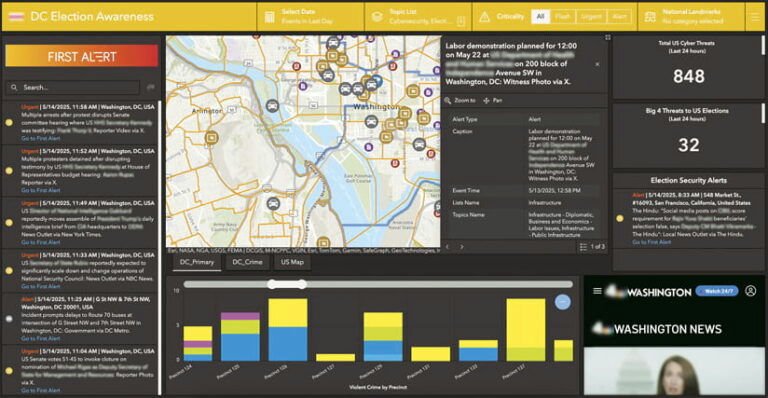Set the Criticality filter to Flash
Viewport: 768px width, 398px height.
562,17
